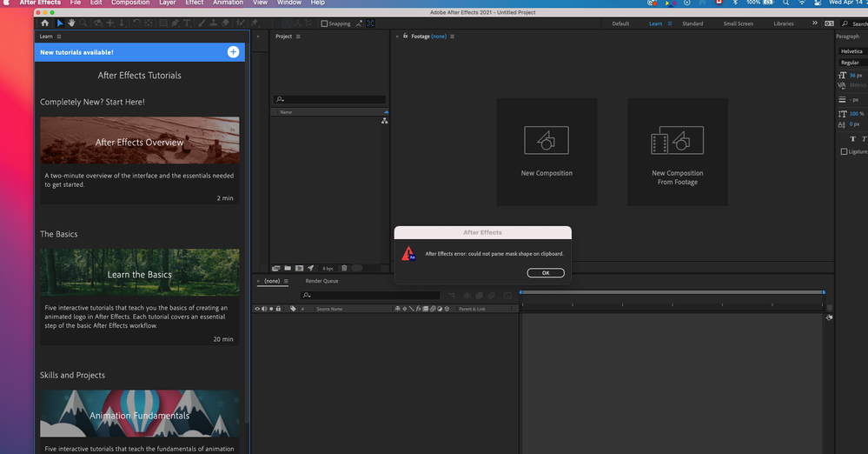Select the Selection arrow tool

pos(60,23)
